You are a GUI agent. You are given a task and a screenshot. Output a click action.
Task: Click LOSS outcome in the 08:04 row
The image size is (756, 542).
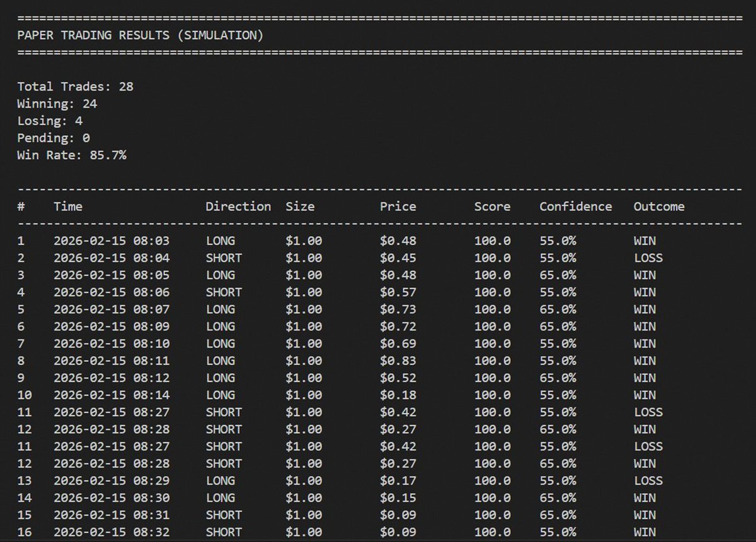click(x=648, y=258)
